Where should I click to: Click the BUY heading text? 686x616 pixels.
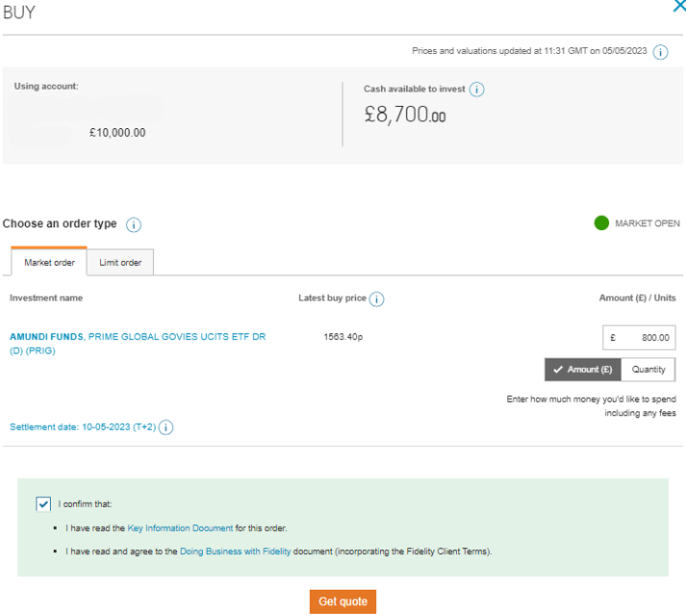coord(19,13)
